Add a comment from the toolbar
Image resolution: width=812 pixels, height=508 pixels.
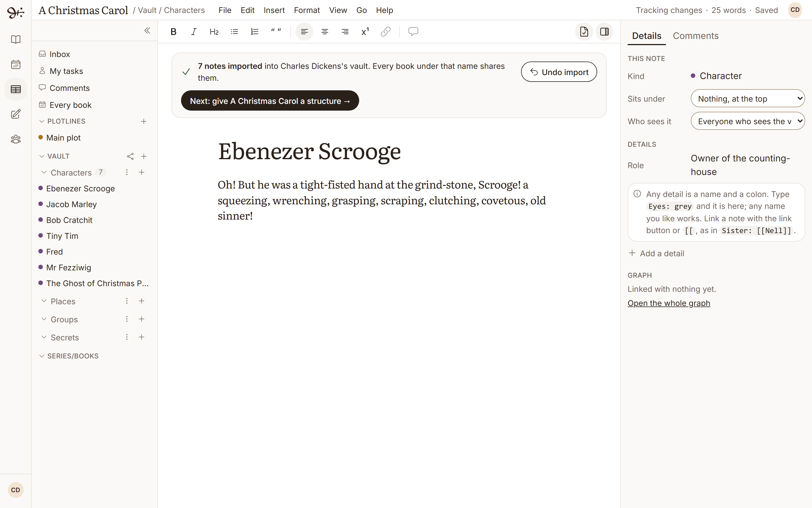tap(413, 32)
